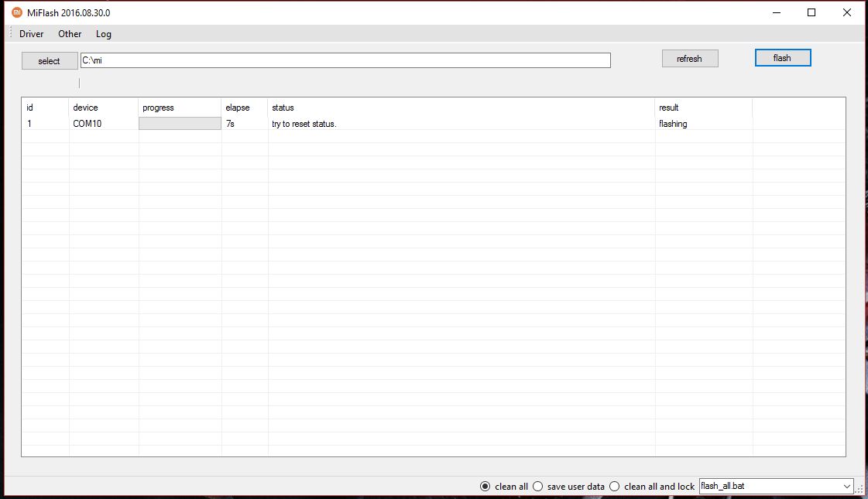
Task: Choose the 'save user data' radio option
Action: click(x=537, y=487)
